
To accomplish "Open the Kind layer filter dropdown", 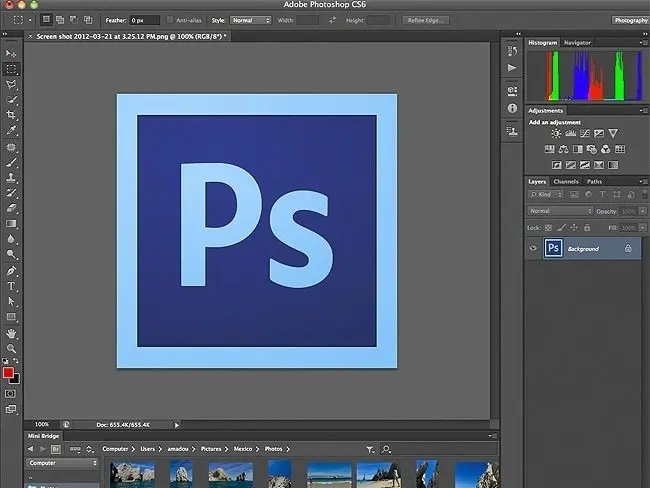I will click(546, 194).
